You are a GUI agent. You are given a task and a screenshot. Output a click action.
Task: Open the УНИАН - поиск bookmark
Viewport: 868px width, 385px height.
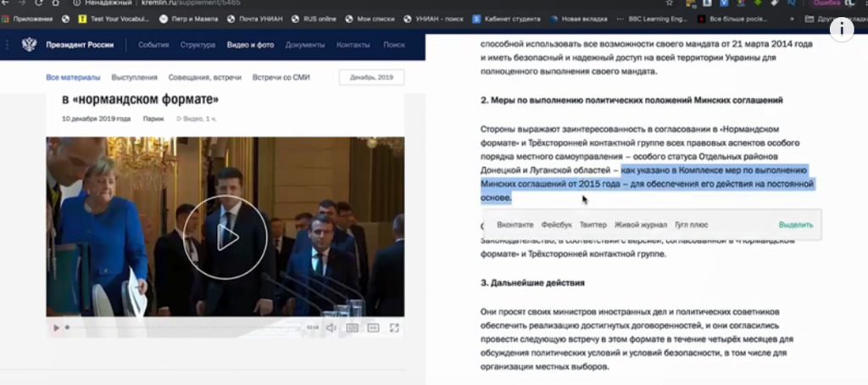[433, 19]
